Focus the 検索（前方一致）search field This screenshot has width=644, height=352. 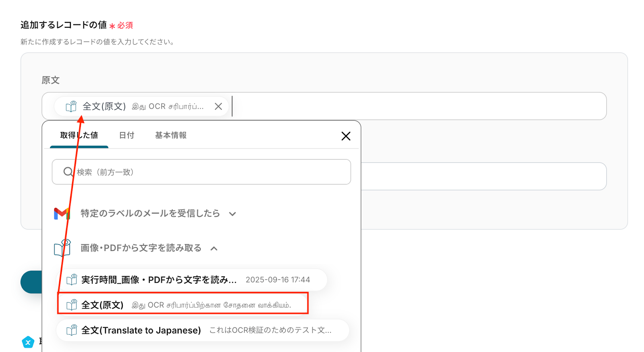(x=209, y=172)
